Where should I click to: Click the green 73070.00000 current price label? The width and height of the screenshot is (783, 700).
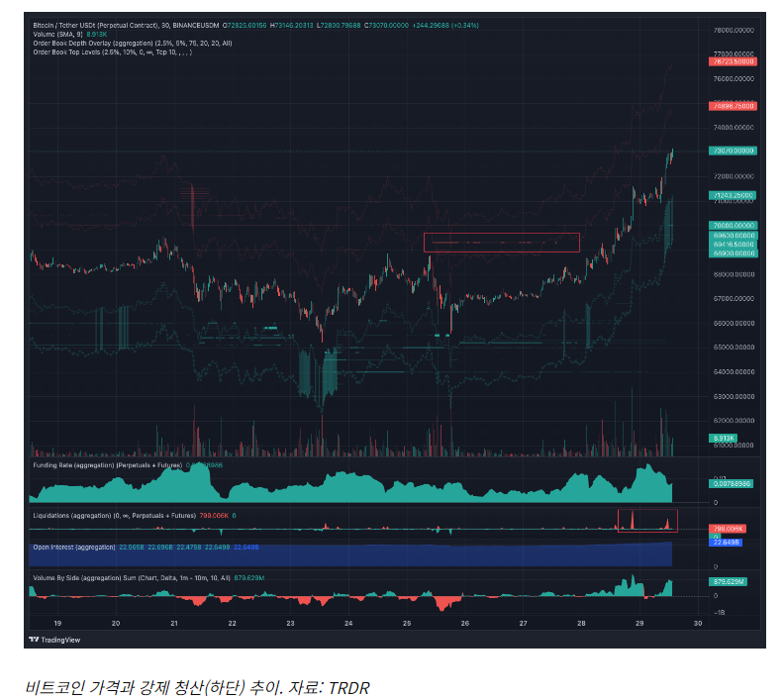pyautogui.click(x=734, y=150)
